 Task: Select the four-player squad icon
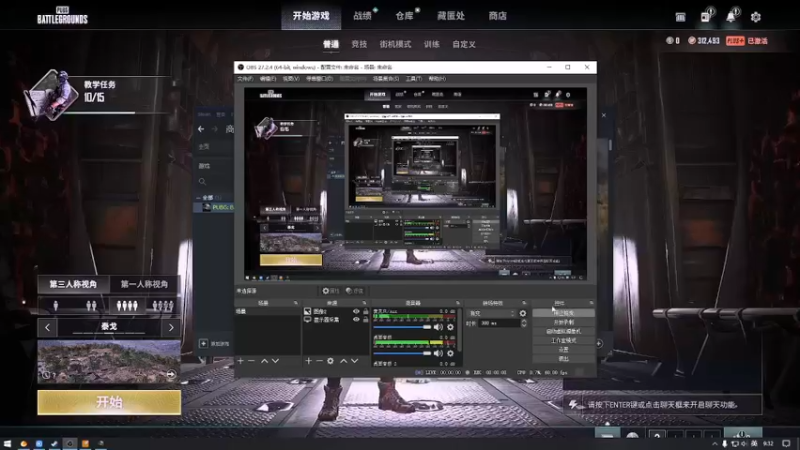pyautogui.click(x=127, y=306)
